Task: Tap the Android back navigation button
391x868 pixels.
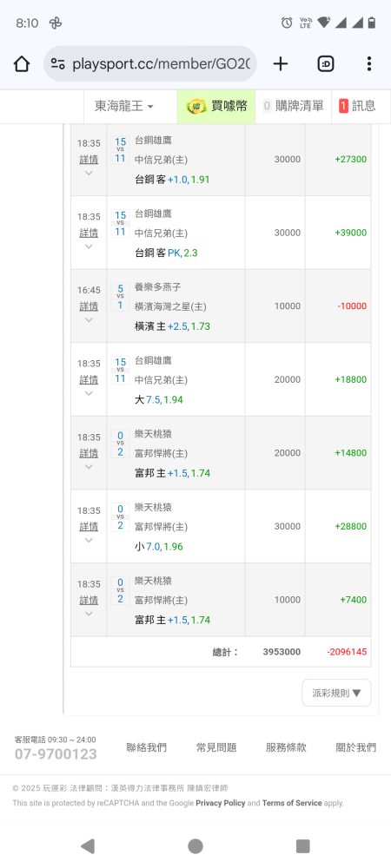Action: pos(87,845)
